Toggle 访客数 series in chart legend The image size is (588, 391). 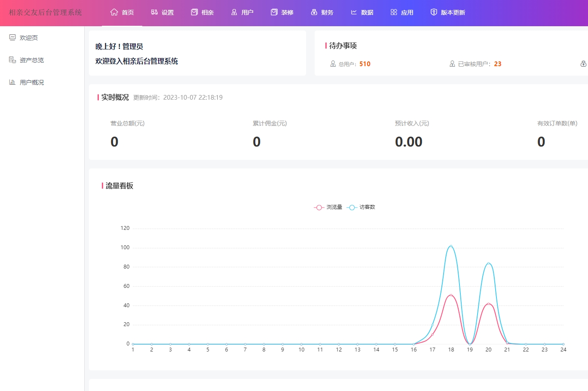361,207
